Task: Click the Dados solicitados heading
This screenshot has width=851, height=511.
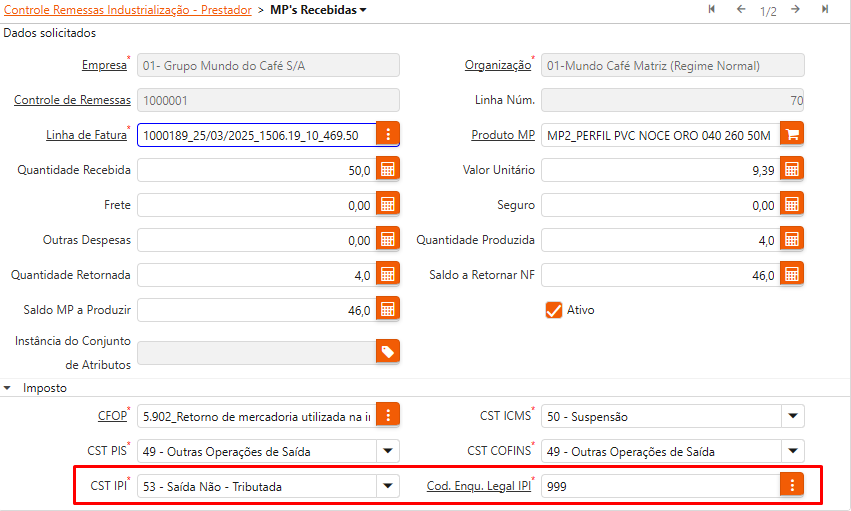Action: 49,33
